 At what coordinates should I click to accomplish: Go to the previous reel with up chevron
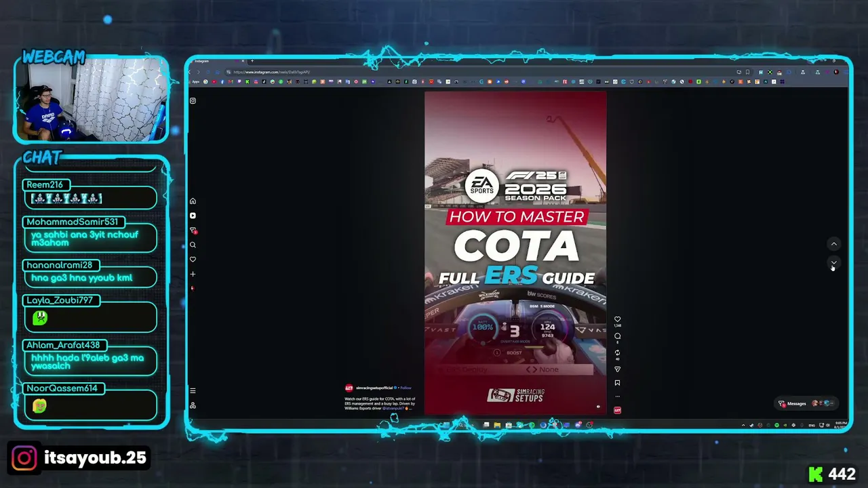(x=834, y=244)
